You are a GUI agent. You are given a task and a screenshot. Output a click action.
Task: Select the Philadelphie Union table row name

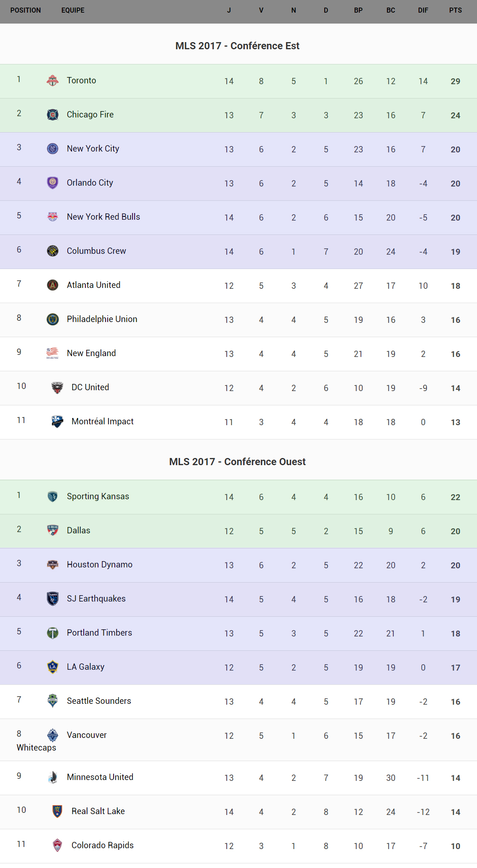click(102, 319)
